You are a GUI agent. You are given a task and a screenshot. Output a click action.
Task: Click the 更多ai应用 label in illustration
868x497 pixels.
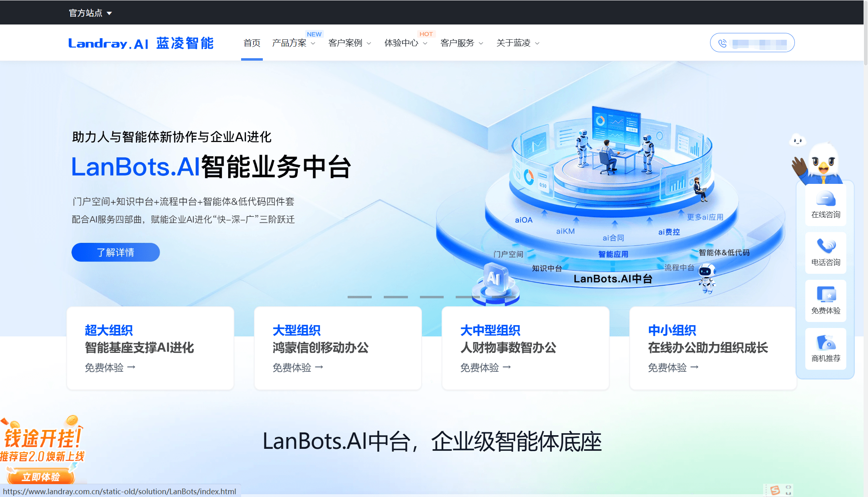705,217
